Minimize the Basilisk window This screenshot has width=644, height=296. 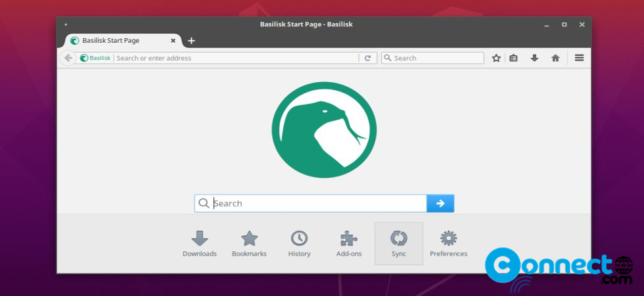pyautogui.click(x=547, y=25)
